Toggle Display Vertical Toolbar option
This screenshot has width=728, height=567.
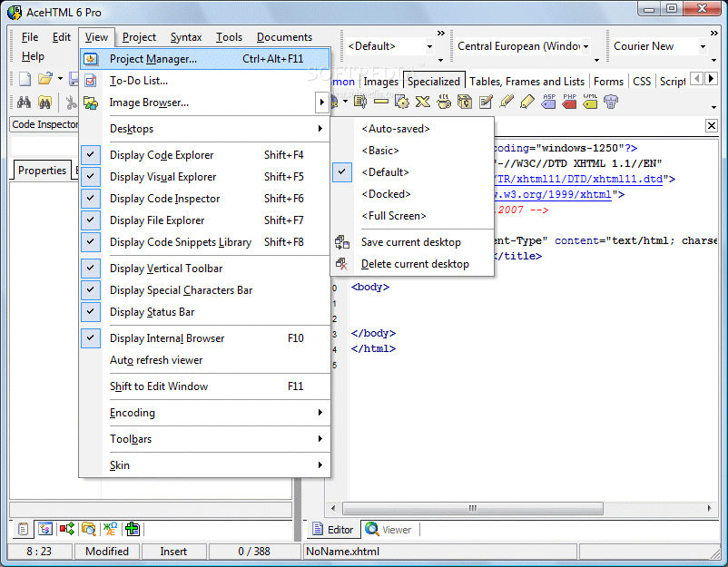point(205,269)
